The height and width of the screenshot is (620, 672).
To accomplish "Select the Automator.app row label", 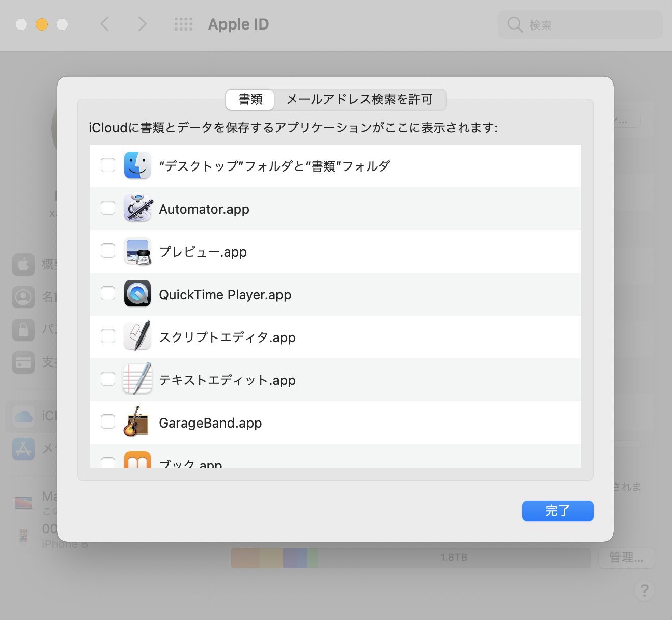I will click(x=204, y=209).
